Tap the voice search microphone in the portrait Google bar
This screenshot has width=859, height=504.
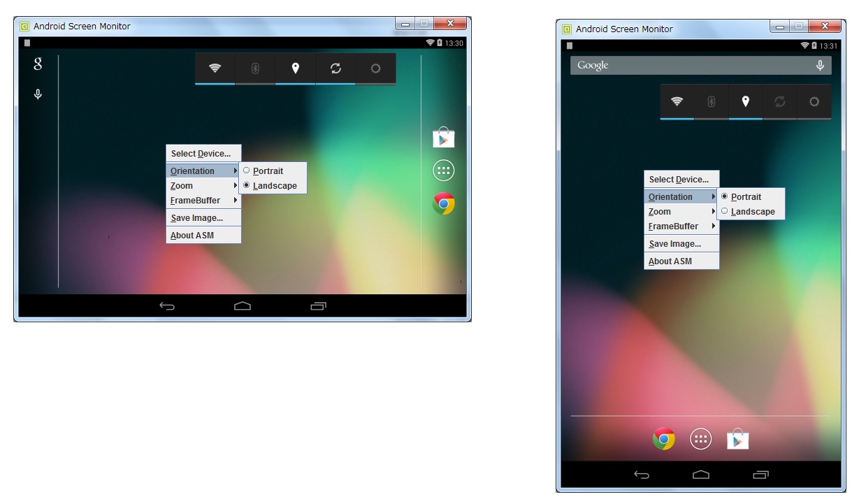tap(820, 65)
